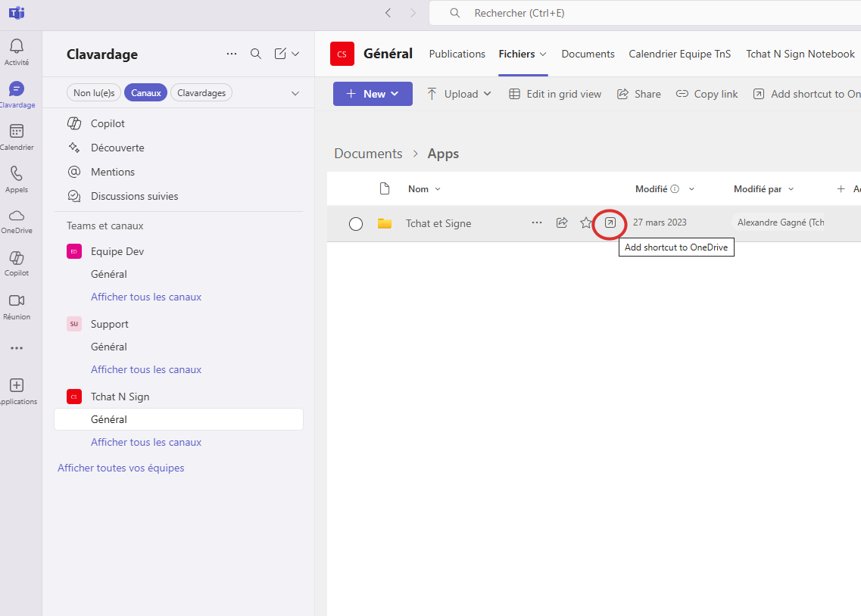Click the file type column icon
Screen dimensions: 861x616
pos(385,188)
